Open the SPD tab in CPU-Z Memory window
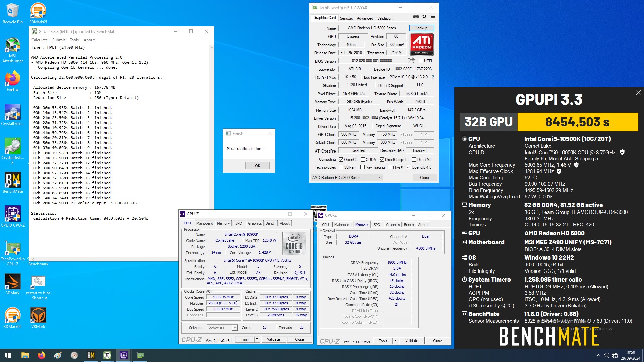644x362 pixels. [377, 225]
